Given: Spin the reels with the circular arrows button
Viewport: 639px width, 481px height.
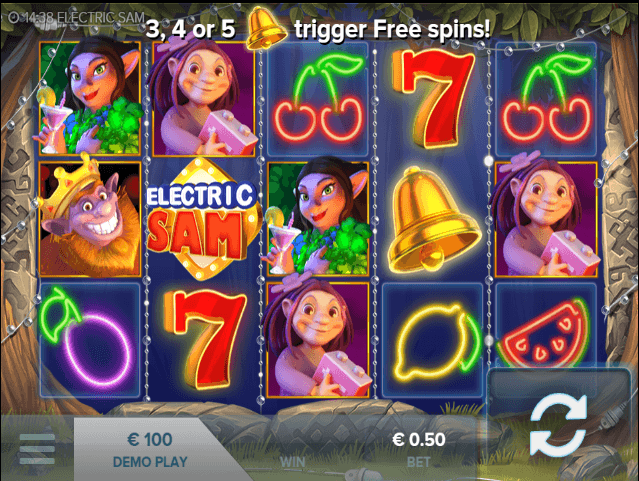Looking at the screenshot, I should [558, 426].
